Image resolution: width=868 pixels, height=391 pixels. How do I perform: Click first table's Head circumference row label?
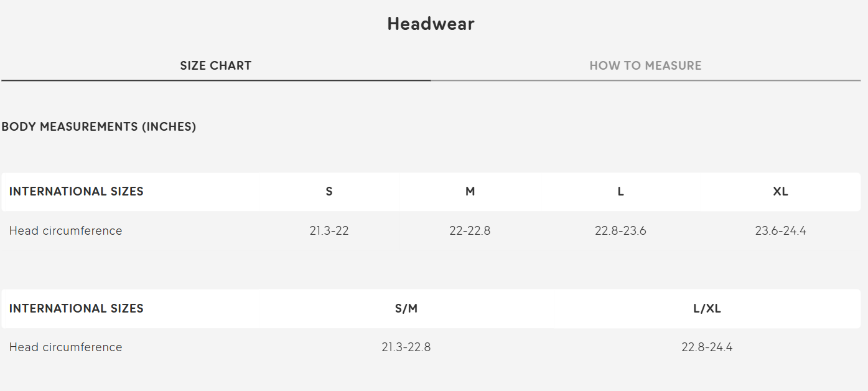click(66, 231)
